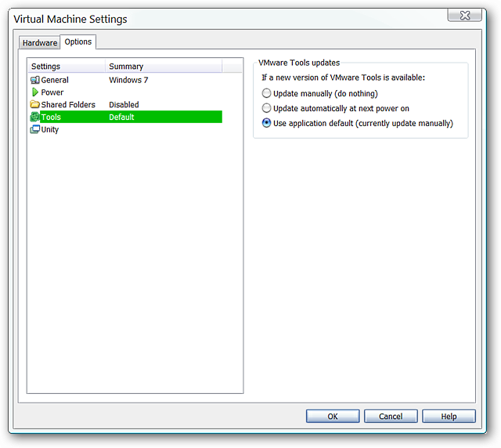
Task: Close the Virtual Machine Settings dialog
Action: pos(464,15)
